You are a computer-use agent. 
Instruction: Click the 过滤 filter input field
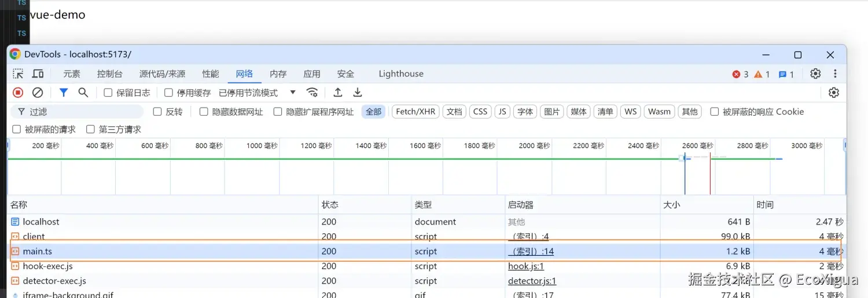pos(77,112)
